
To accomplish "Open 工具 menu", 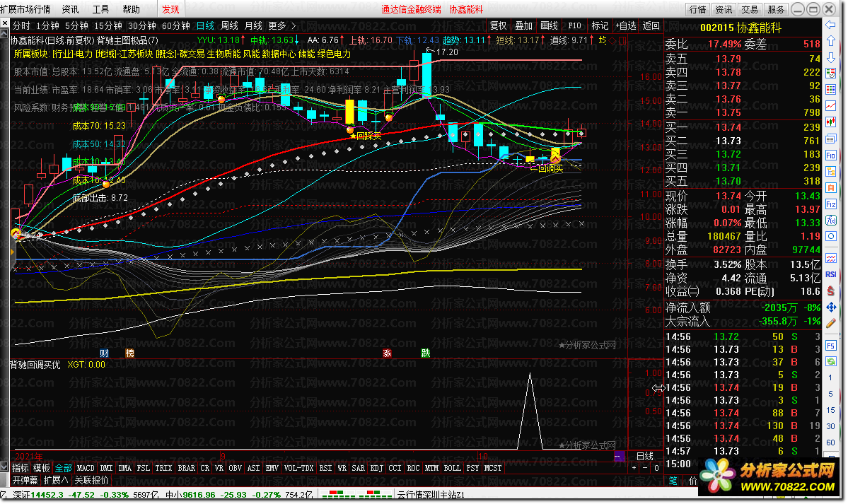I will pyautogui.click(x=100, y=9).
